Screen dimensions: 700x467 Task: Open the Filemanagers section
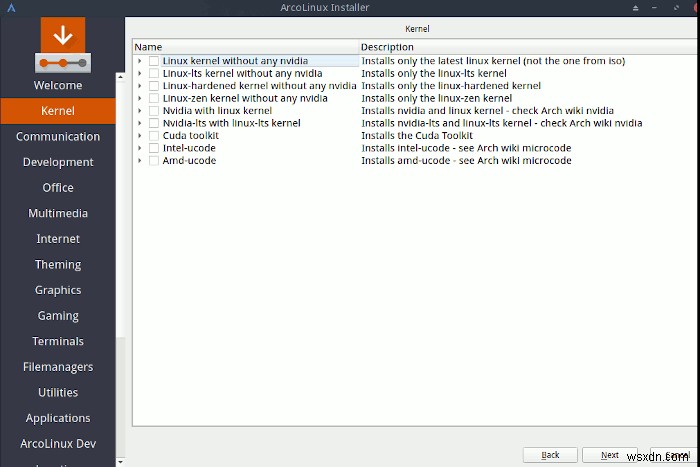coord(58,367)
